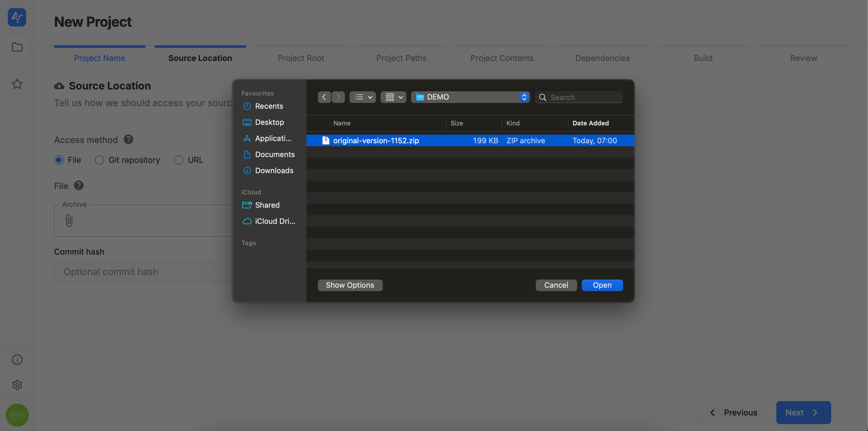Click the green user avatar
The image size is (868, 431).
(17, 415)
